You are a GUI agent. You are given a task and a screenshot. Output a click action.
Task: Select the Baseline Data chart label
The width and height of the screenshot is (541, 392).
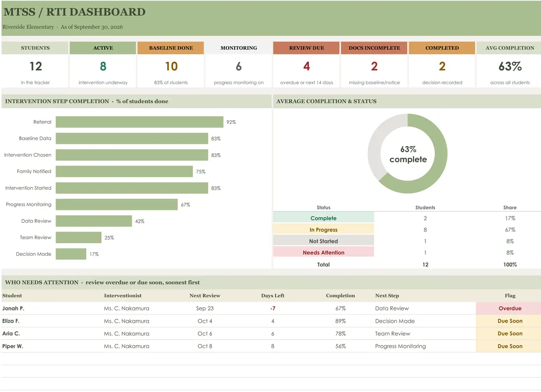[x=35, y=138]
